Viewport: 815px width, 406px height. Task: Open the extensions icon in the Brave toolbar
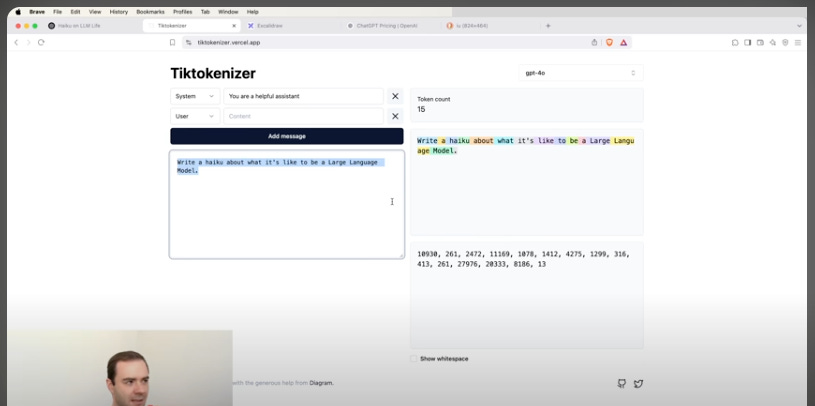735,43
